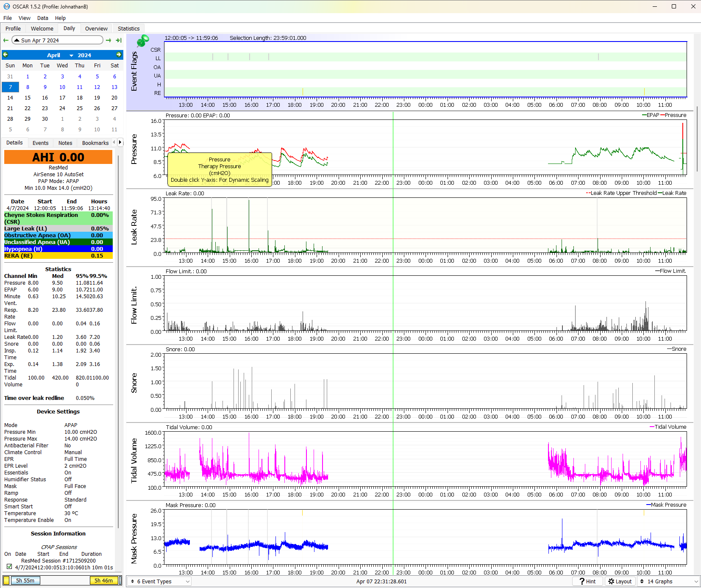The width and height of the screenshot is (701, 588).
Task: Click the Large Leak (LL) row
Action: (x=58, y=228)
